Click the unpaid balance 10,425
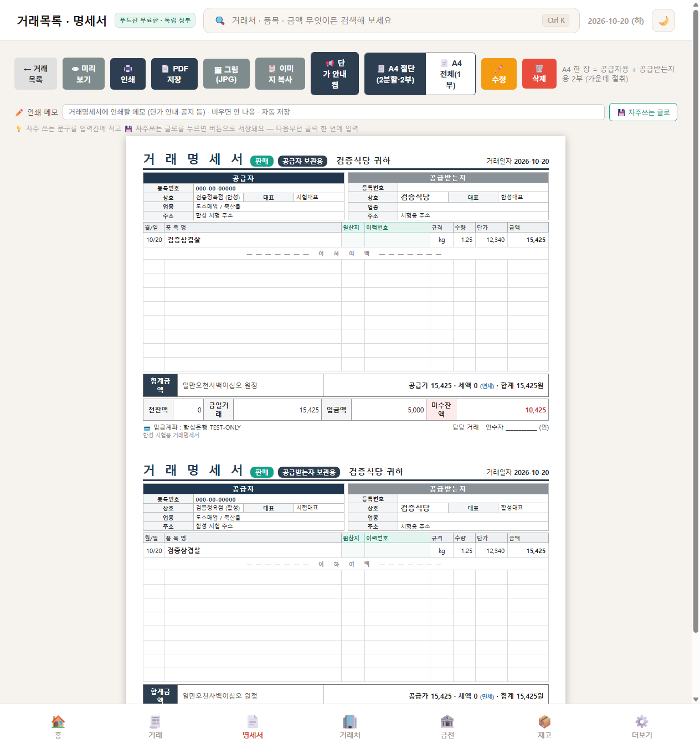 pos(536,410)
